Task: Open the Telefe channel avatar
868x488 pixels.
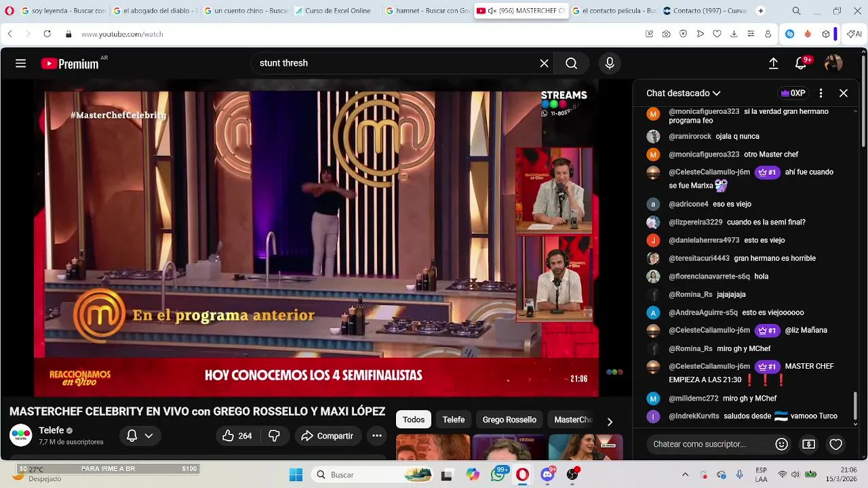Action: point(20,435)
